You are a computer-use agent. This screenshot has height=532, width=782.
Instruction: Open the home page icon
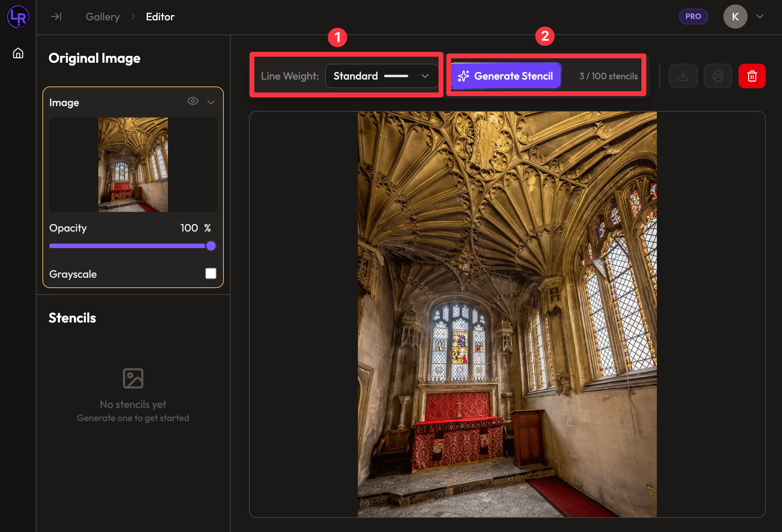point(18,53)
